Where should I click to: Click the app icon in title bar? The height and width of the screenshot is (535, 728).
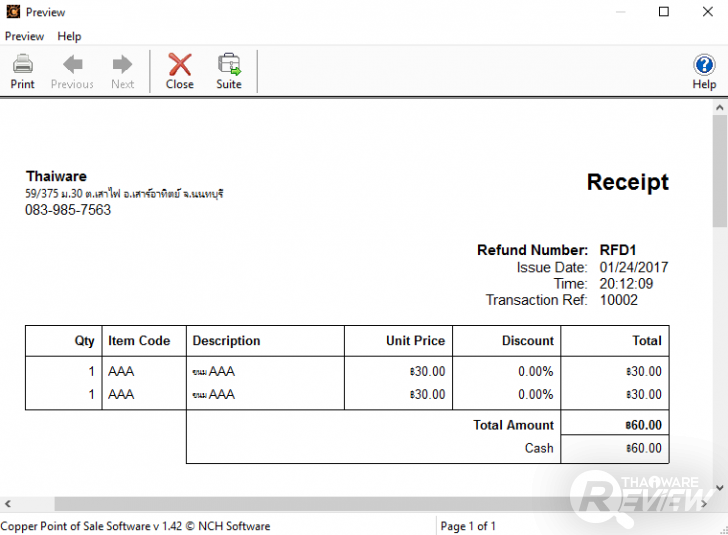[13, 12]
